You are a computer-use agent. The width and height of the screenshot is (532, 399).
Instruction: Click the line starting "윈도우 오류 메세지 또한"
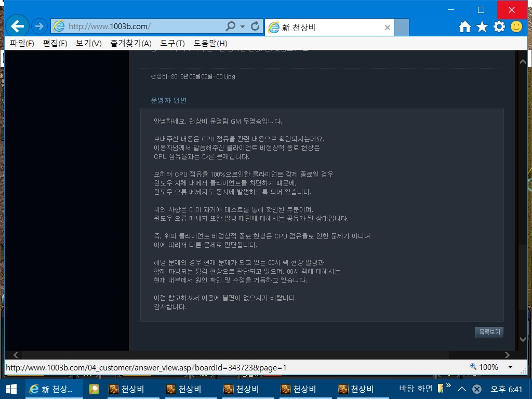[251, 218]
